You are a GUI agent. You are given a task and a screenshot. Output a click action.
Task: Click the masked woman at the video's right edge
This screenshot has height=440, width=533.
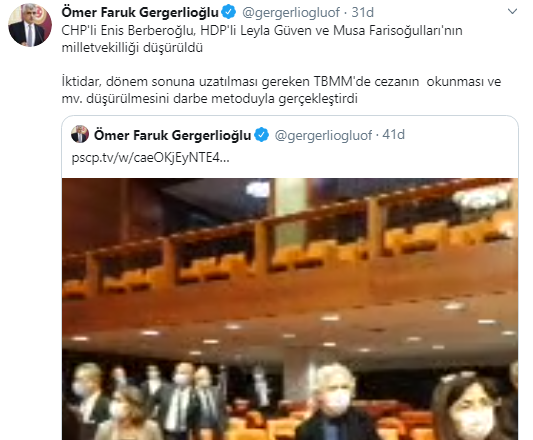pos(472,406)
